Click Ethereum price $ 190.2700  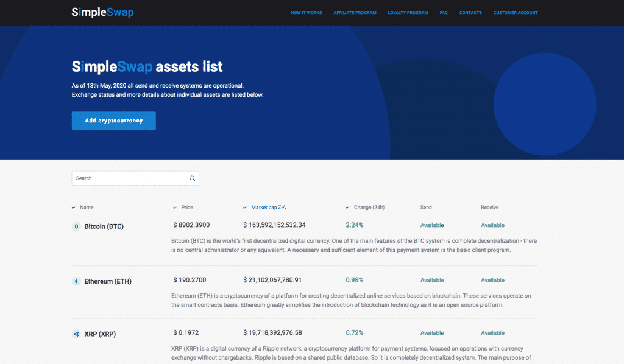190,280
